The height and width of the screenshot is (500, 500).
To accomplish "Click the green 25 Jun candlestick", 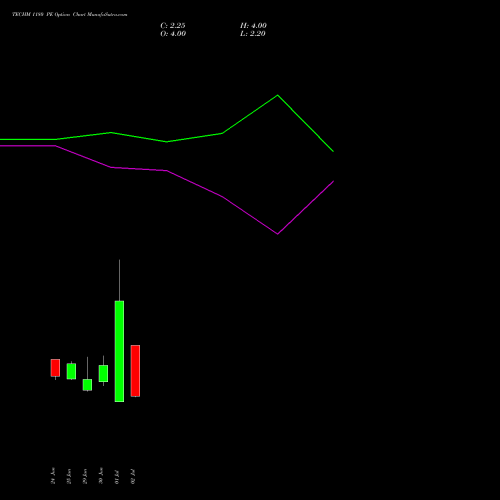I will (71, 371).
